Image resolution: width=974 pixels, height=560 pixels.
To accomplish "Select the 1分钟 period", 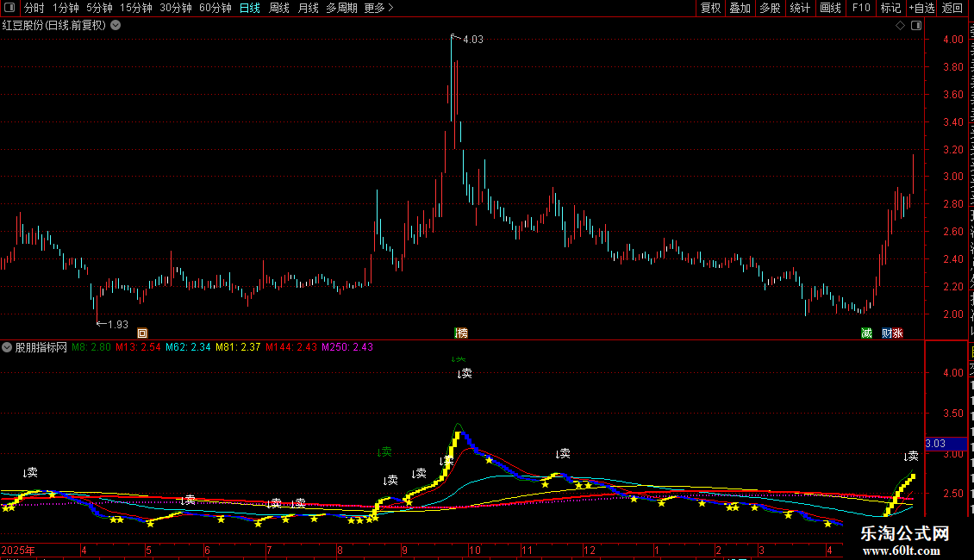I will (x=66, y=8).
